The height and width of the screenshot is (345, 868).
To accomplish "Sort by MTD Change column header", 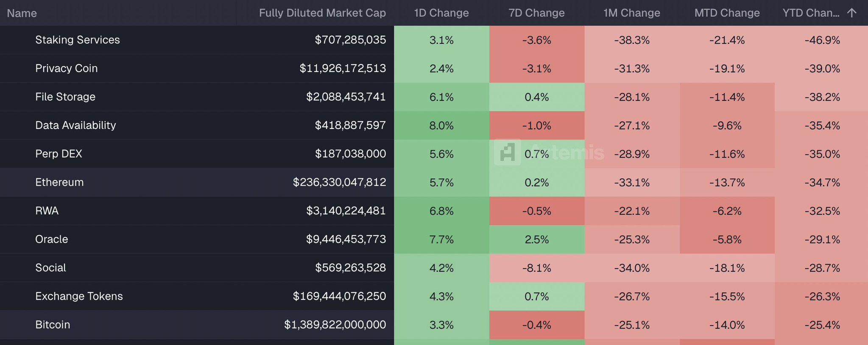I will [x=727, y=13].
